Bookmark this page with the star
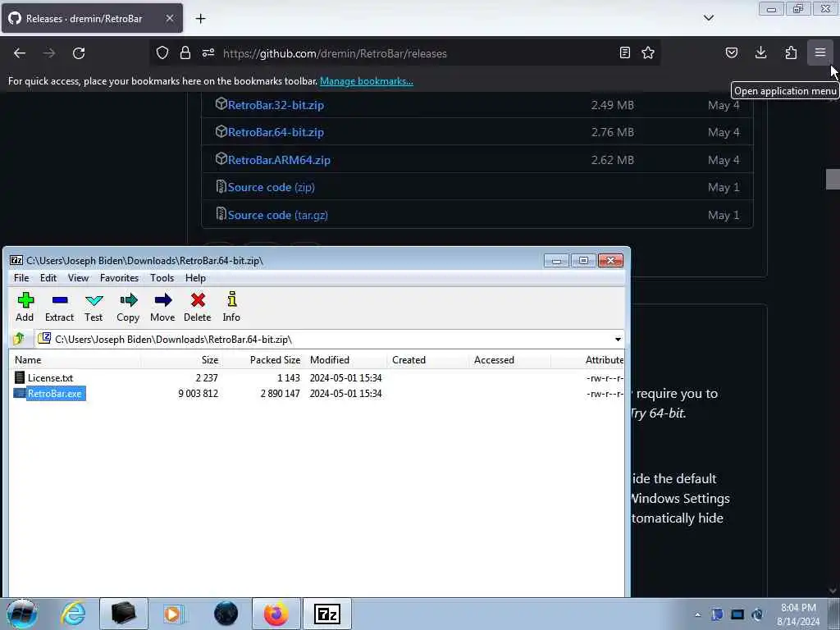The image size is (840, 630). tap(648, 53)
